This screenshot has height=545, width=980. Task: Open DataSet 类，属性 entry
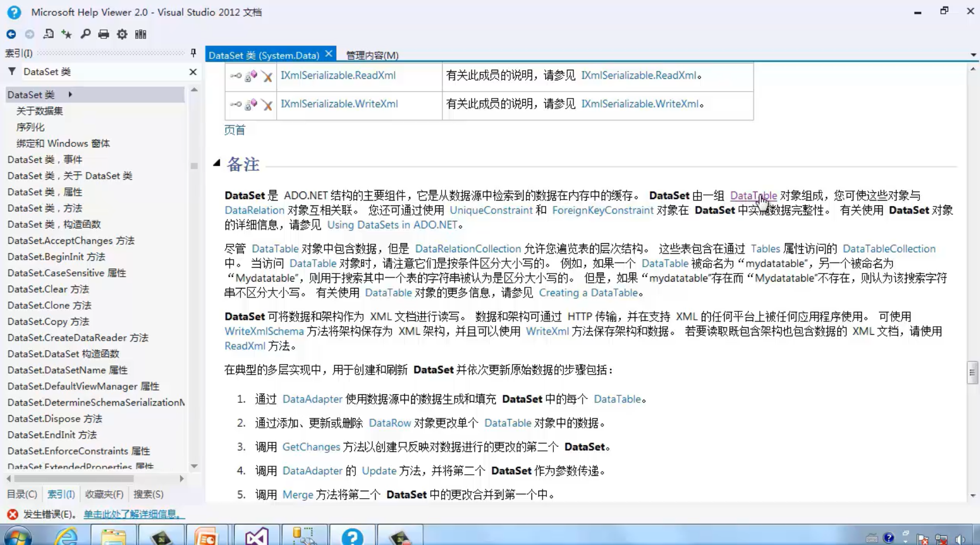click(45, 192)
